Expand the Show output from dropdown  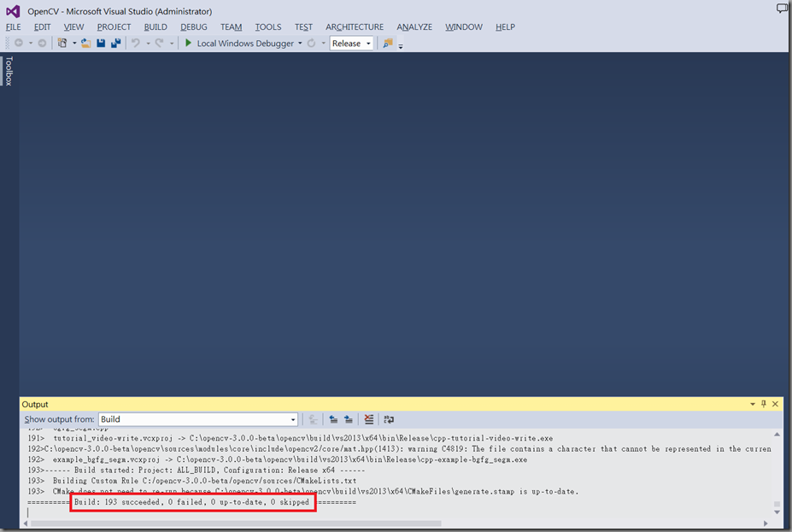tap(292, 419)
